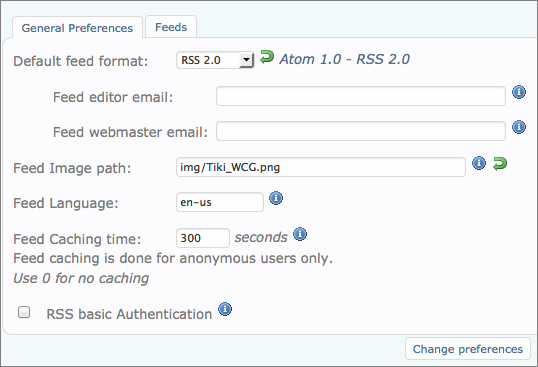Screen dimensions: 538x367
Task: Click the Change preferences button
Action: tap(468, 349)
